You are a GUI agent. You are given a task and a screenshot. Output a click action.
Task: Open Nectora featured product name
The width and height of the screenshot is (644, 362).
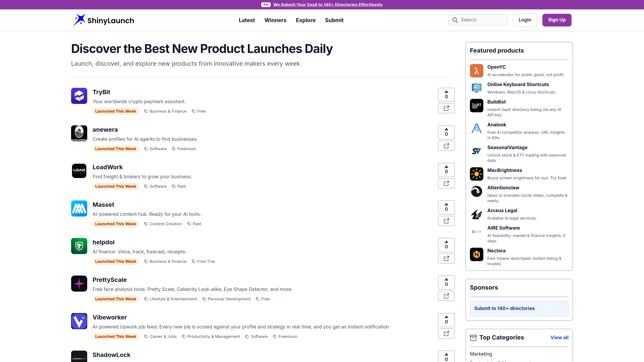496,251
